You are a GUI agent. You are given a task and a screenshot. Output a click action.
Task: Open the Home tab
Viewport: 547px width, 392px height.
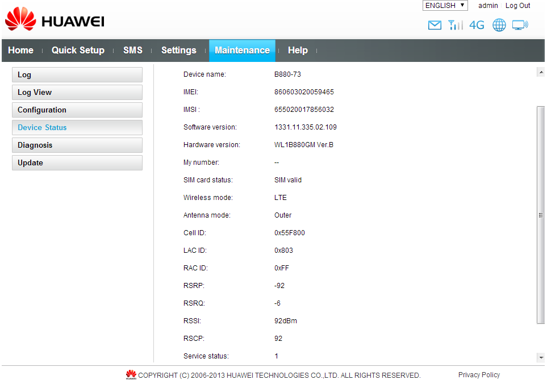click(21, 51)
